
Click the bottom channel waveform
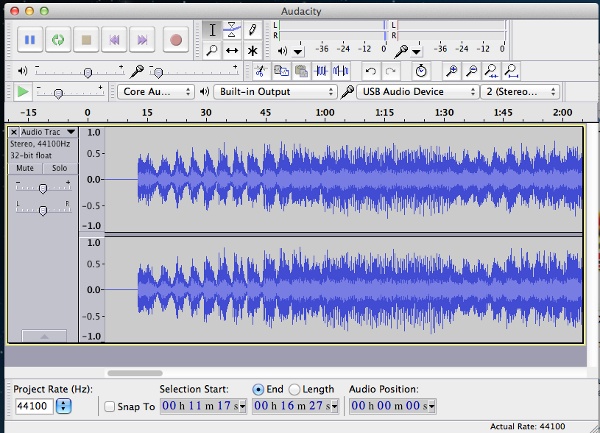click(343, 290)
